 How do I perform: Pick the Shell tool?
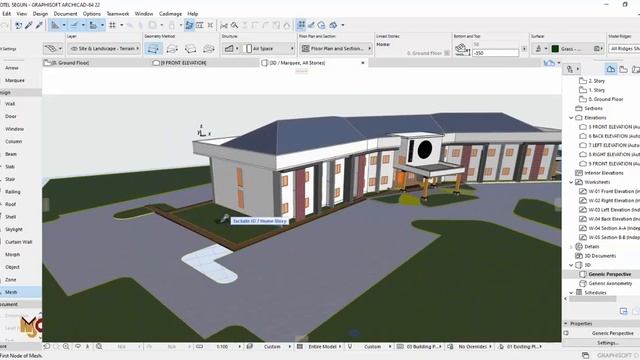click(11, 217)
